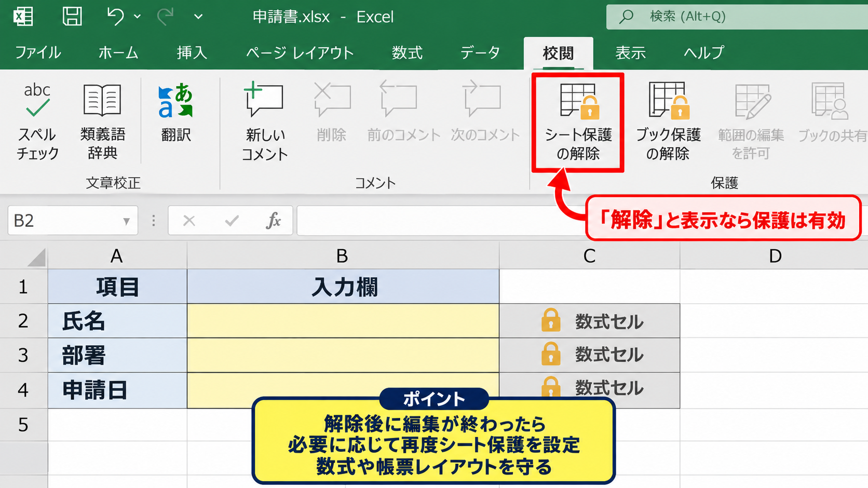Jump to 次のコメント
The height and width of the screenshot is (488, 868).
(x=485, y=112)
